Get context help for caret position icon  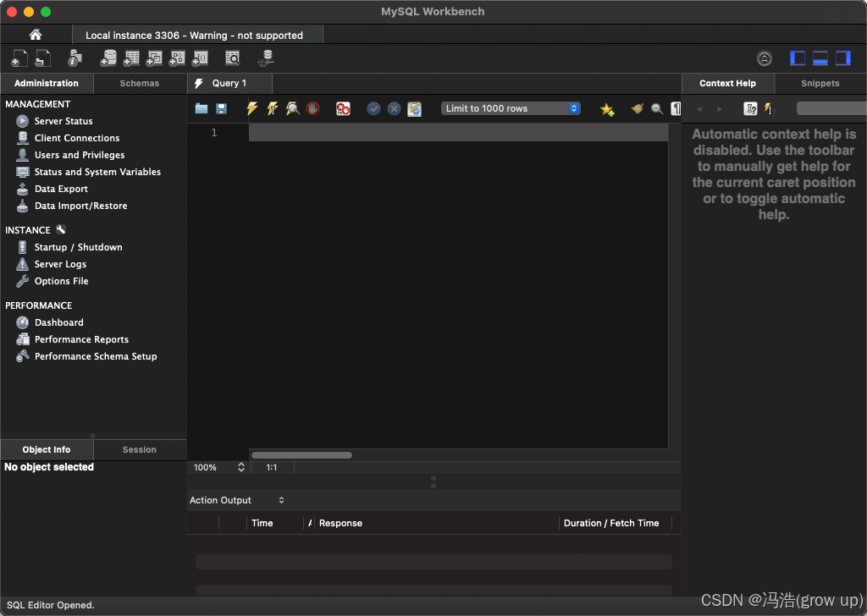coord(750,108)
